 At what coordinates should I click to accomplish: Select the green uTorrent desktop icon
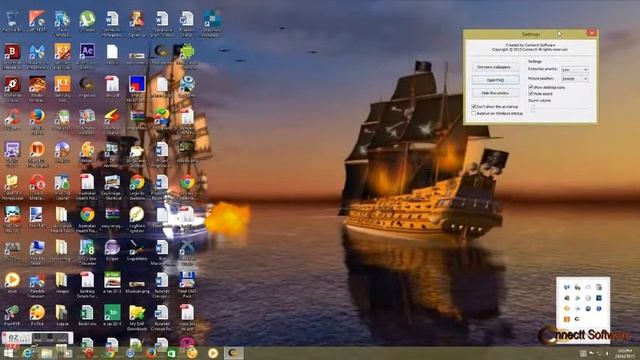point(87,22)
